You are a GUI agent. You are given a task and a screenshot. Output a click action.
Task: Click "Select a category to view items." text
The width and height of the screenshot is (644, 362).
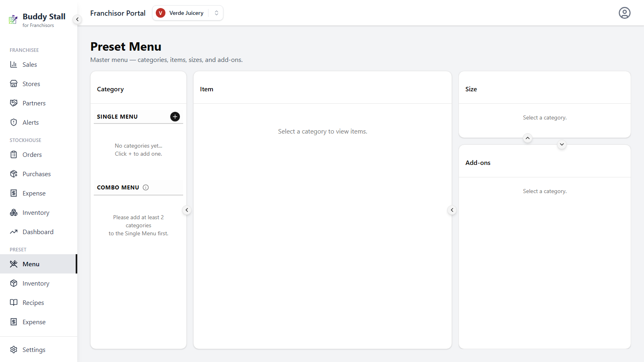(322, 132)
